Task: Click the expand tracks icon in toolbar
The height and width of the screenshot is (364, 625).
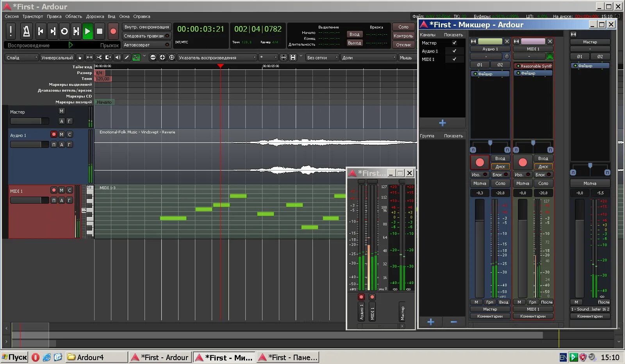Action: 293,57
